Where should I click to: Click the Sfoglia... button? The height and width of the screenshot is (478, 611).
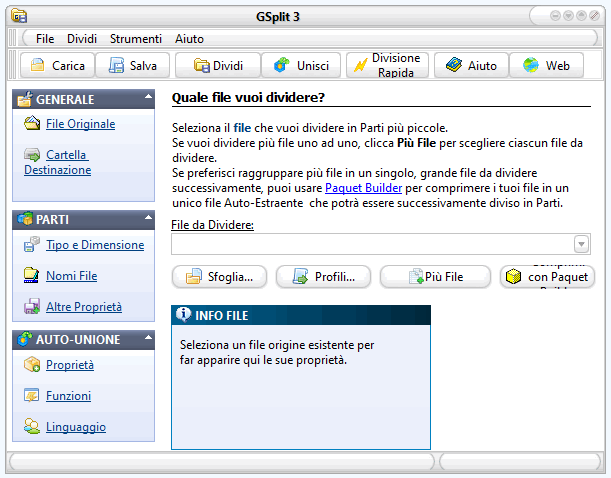point(219,277)
